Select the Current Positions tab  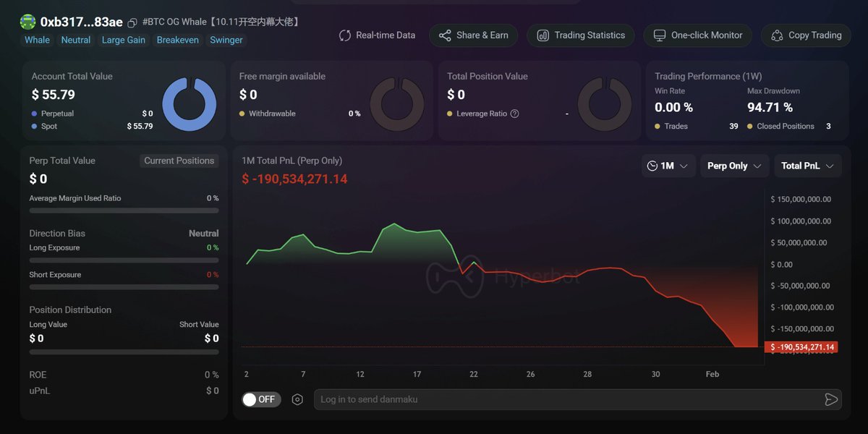[179, 161]
